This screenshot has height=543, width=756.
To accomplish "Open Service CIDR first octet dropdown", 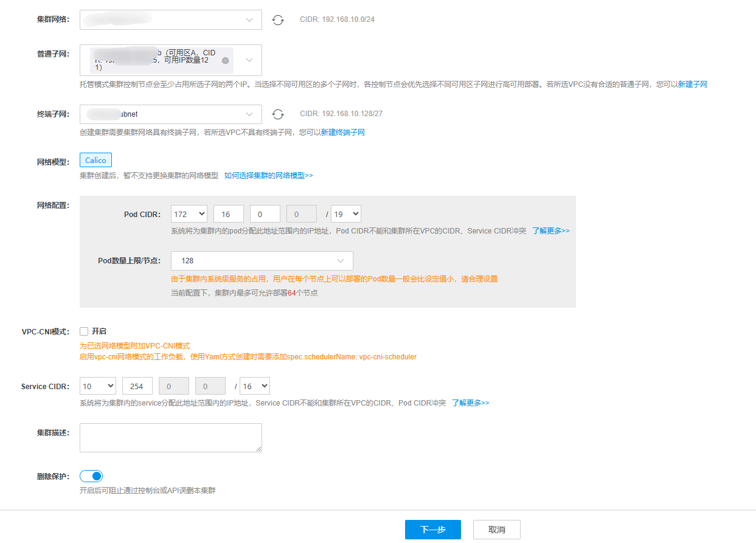I will pos(98,386).
